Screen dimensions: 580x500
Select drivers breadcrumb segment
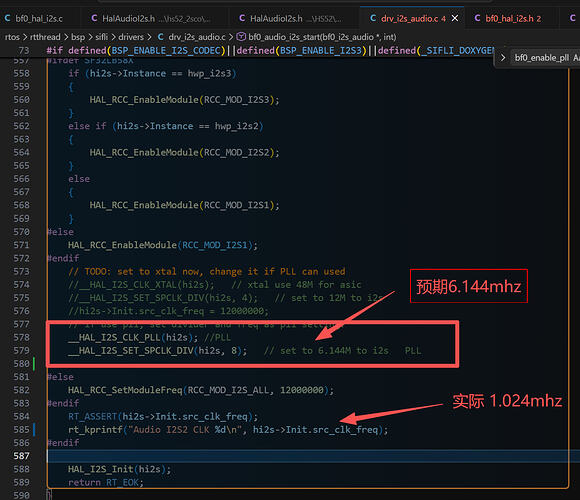point(131,37)
